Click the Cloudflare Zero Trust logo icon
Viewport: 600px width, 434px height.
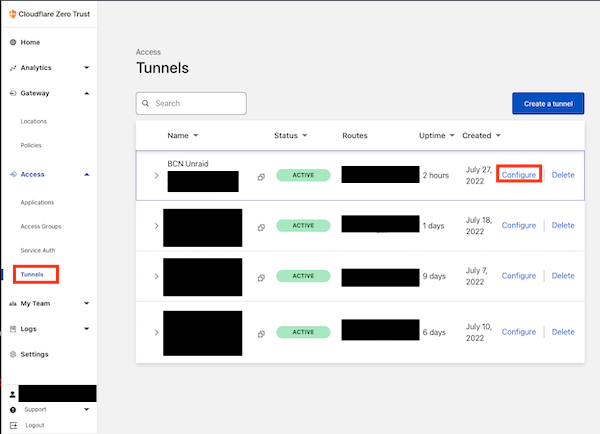[12, 12]
